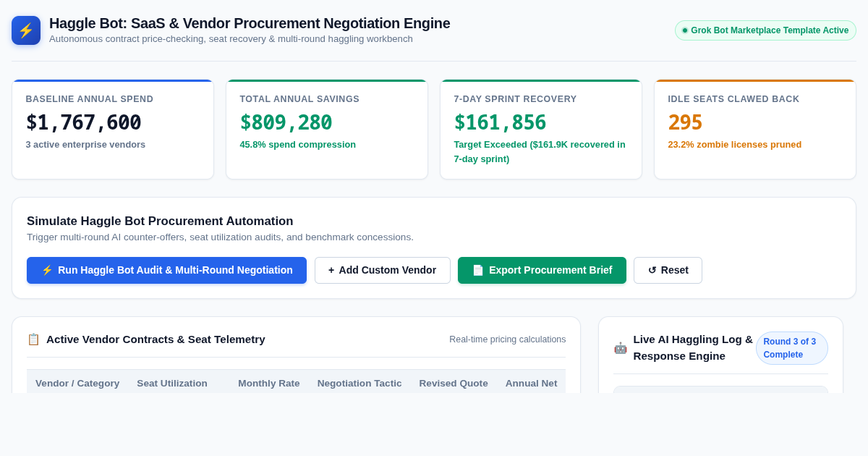Click the Revised Quote column header
Viewport: 868px width, 456px height.
coord(454,383)
